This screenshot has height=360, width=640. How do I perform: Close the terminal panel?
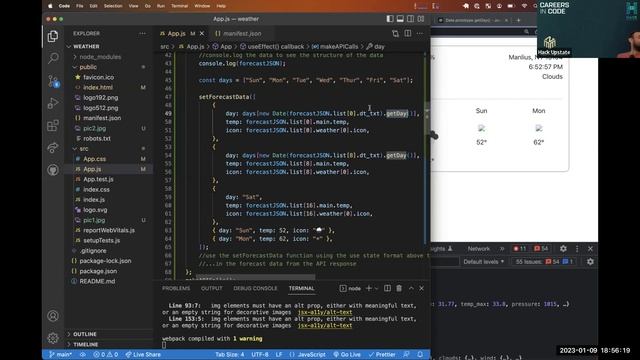[422, 288]
